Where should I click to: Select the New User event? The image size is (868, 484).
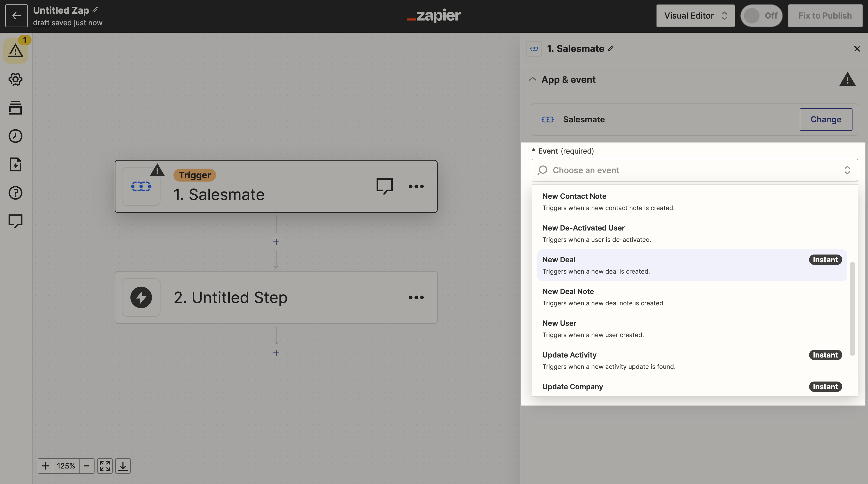692,329
